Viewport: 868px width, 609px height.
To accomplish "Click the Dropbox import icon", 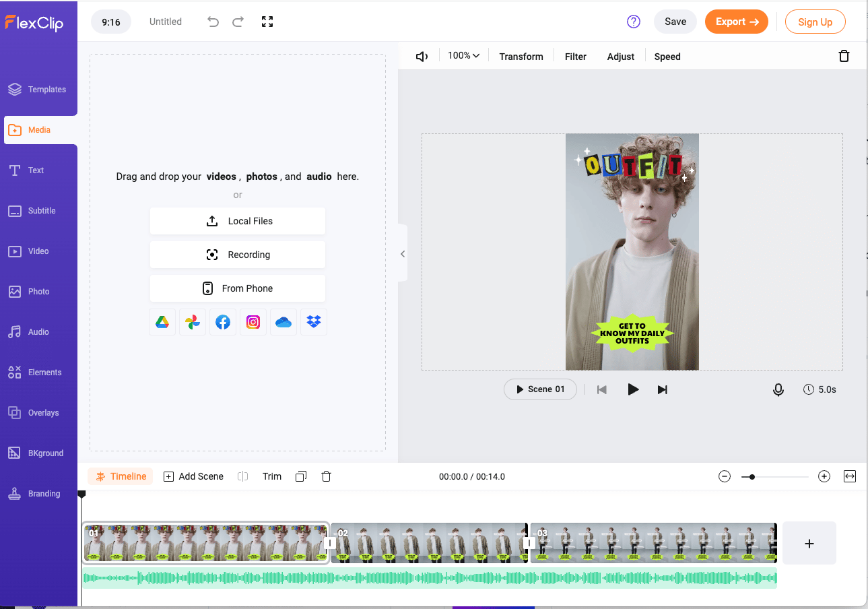I will coord(314,322).
